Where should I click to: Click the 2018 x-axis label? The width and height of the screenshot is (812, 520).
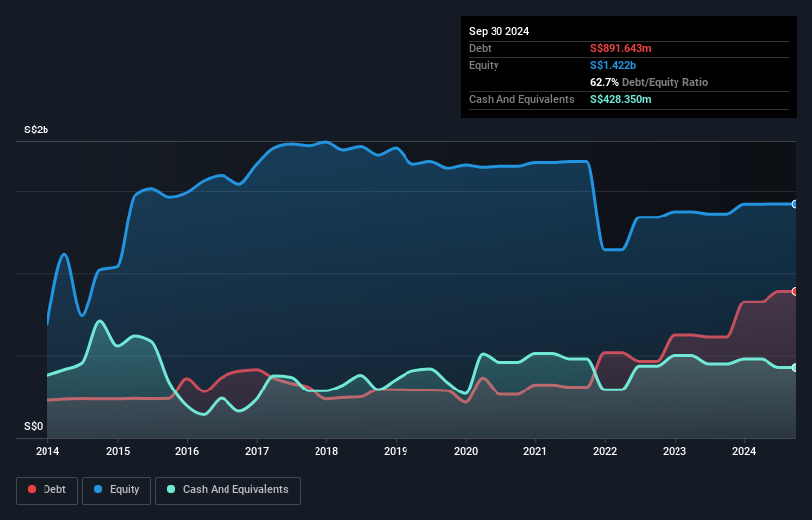coord(326,451)
